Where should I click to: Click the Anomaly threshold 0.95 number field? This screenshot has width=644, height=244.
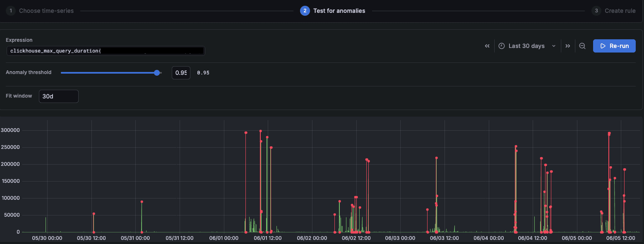click(x=181, y=73)
